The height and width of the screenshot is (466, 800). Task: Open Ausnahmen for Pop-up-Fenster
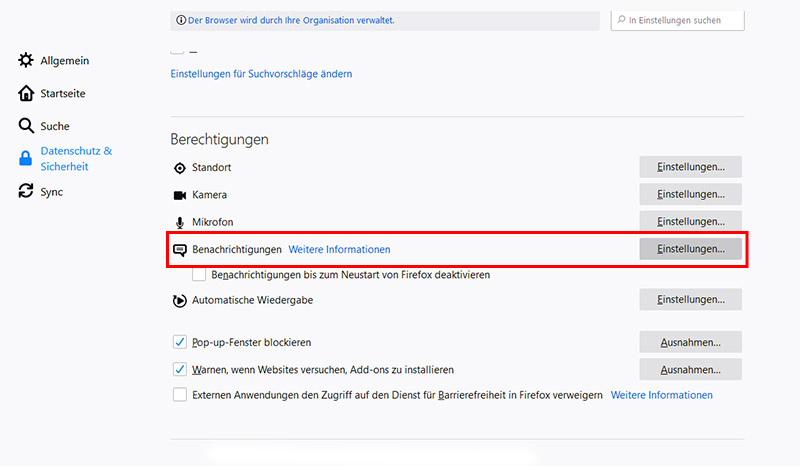(x=690, y=342)
